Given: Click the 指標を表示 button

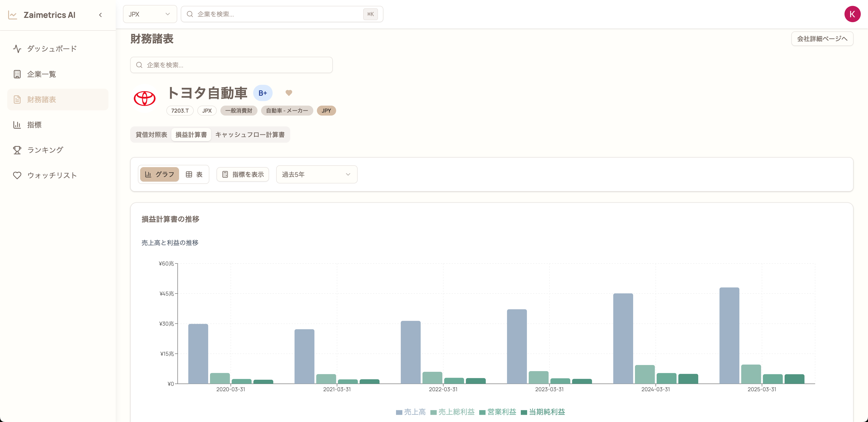Looking at the screenshot, I should pyautogui.click(x=243, y=174).
